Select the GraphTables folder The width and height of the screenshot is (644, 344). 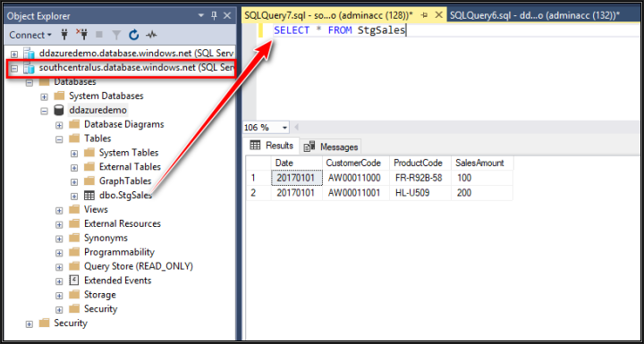(125, 181)
